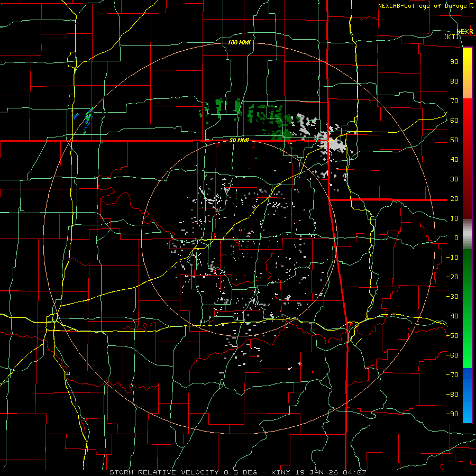Click the -20 value on the velocity scale
Image resolution: width=476 pixels, height=476 pixels.
pos(452,277)
